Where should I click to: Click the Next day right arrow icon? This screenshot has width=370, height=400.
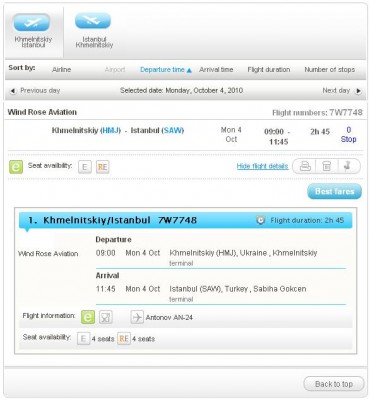point(358,91)
